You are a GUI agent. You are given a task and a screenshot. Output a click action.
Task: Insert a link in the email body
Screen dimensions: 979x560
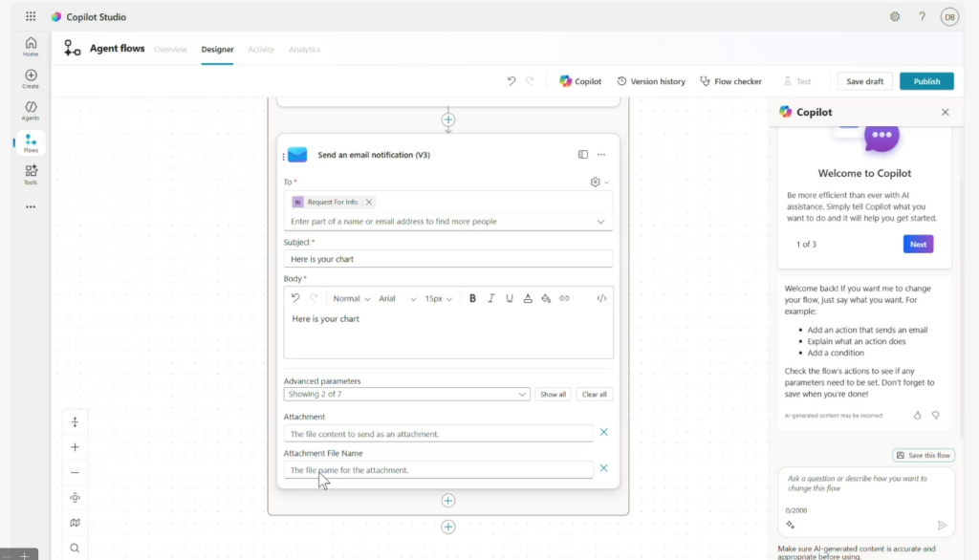(564, 298)
